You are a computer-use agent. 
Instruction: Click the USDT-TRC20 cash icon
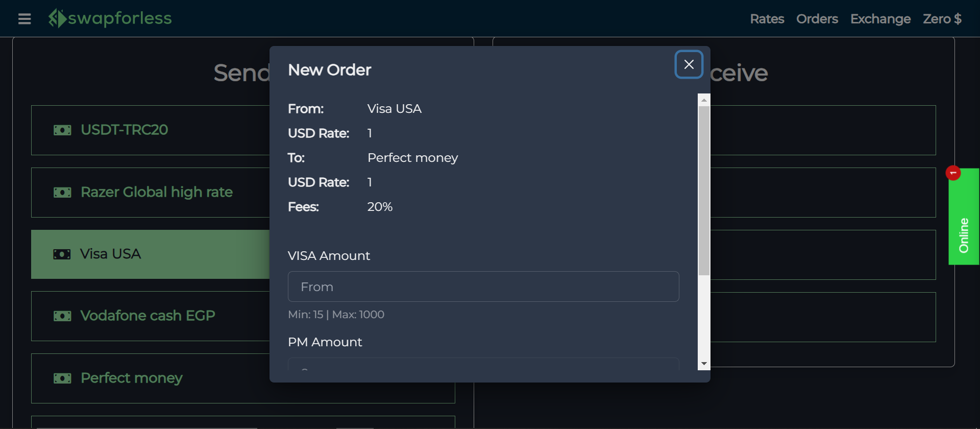(62, 130)
